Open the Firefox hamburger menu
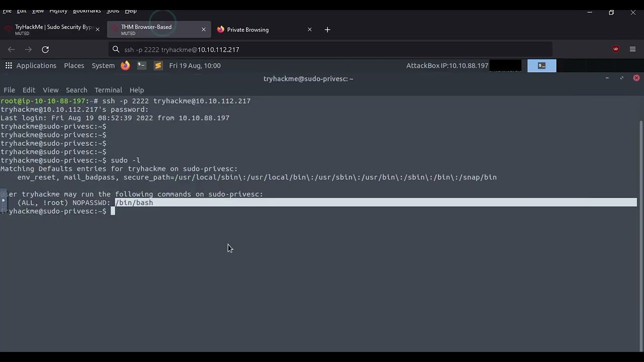Screen dimensions: 644x362 (x=632, y=49)
